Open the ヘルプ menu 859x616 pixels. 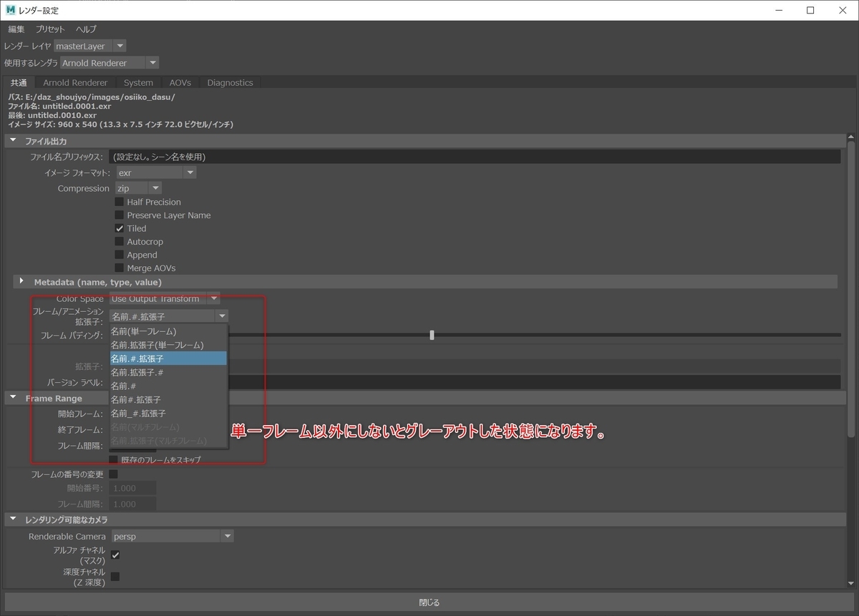(86, 29)
